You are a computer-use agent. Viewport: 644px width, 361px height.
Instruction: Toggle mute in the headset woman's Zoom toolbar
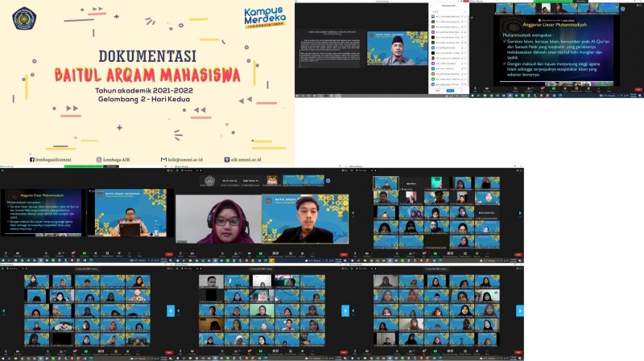click(180, 254)
